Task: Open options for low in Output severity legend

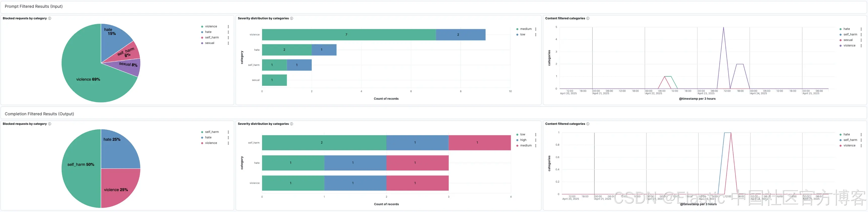Action: [535, 135]
